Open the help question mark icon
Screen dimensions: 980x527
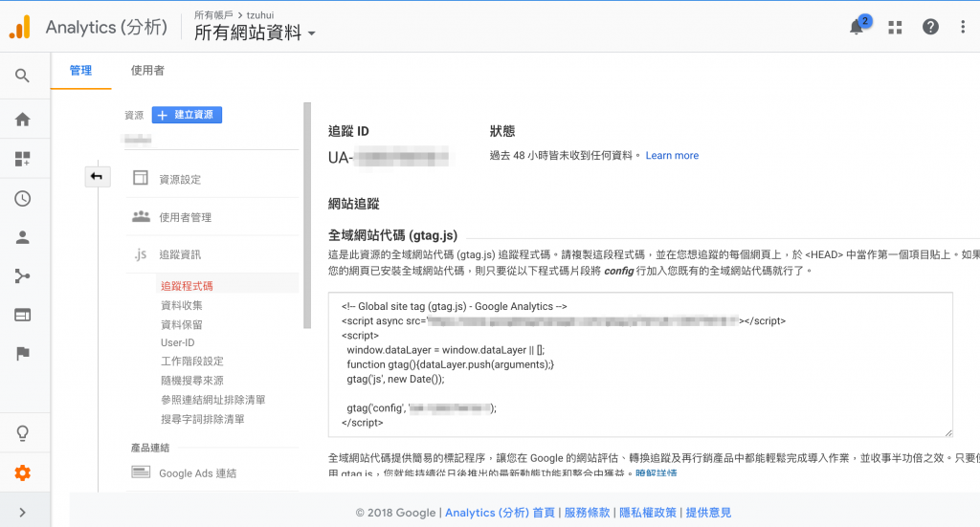(930, 27)
